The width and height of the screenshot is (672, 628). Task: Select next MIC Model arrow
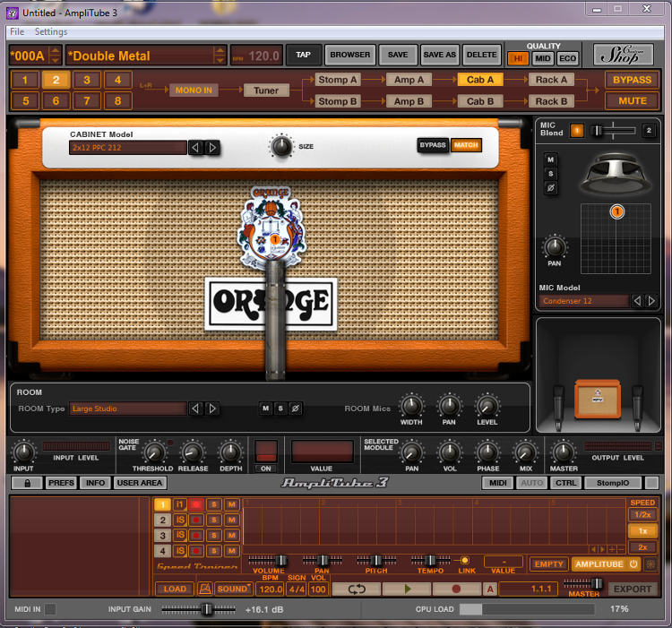click(x=651, y=301)
